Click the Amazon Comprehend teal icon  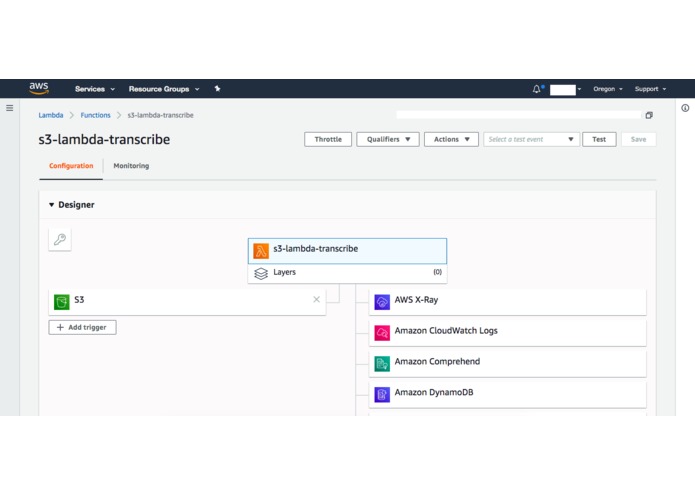pos(382,364)
